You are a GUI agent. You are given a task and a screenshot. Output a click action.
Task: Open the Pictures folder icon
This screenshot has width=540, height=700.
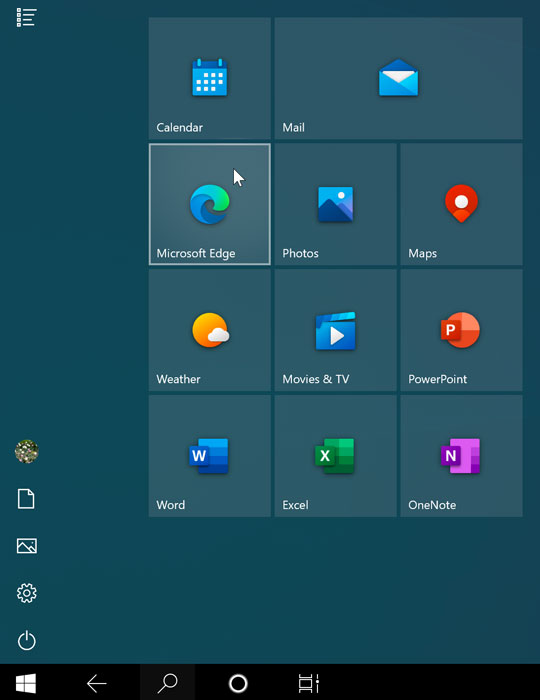[x=26, y=546]
